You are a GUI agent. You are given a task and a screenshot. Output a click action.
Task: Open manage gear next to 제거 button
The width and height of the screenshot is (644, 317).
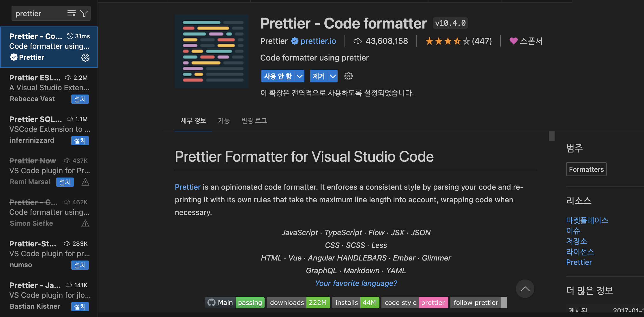[x=349, y=76]
